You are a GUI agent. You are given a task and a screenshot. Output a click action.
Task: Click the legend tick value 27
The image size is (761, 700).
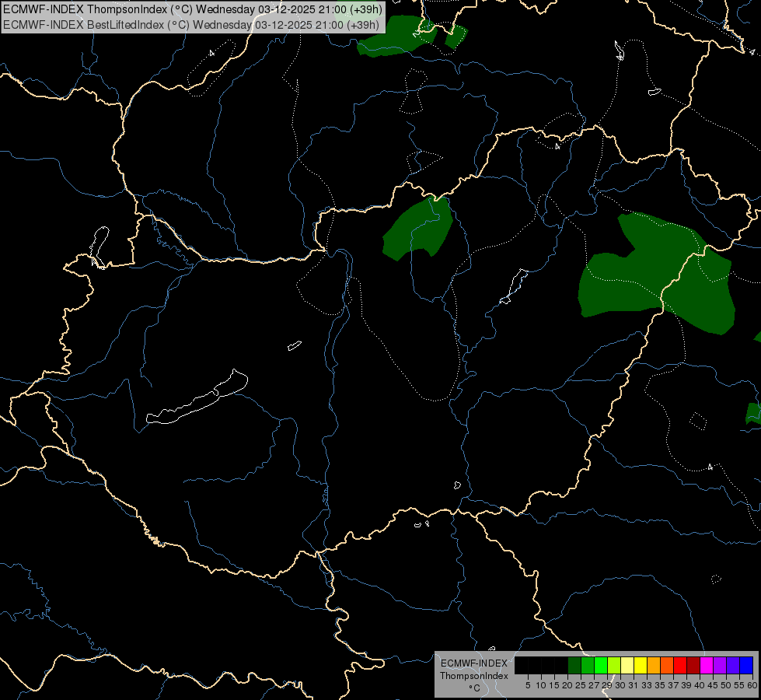pos(594,685)
